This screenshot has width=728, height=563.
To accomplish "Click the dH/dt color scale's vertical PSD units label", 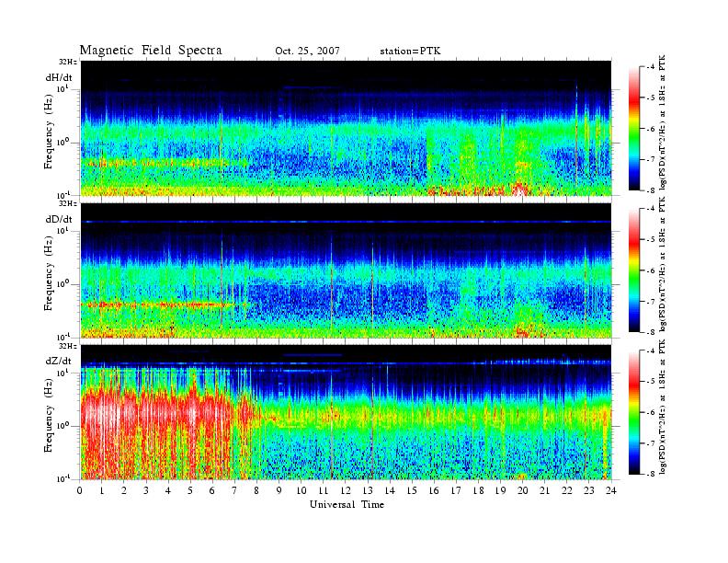I will 663,122.
